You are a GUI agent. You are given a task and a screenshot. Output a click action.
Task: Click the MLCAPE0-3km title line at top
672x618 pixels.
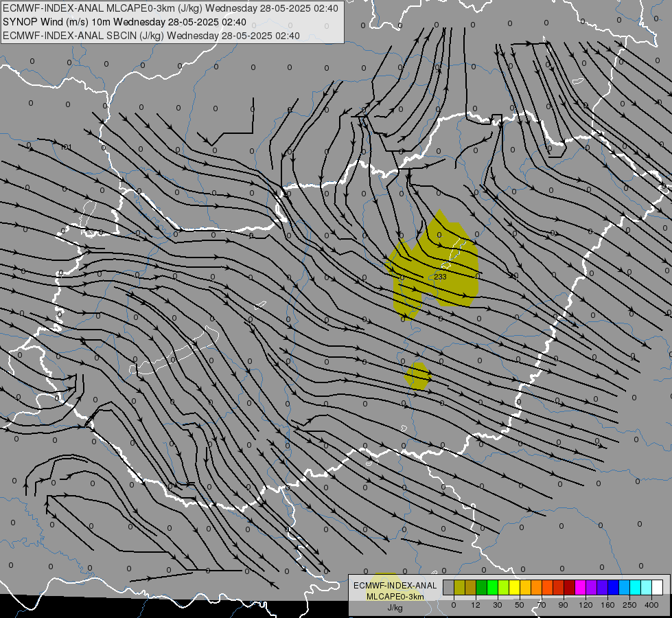tap(170, 8)
